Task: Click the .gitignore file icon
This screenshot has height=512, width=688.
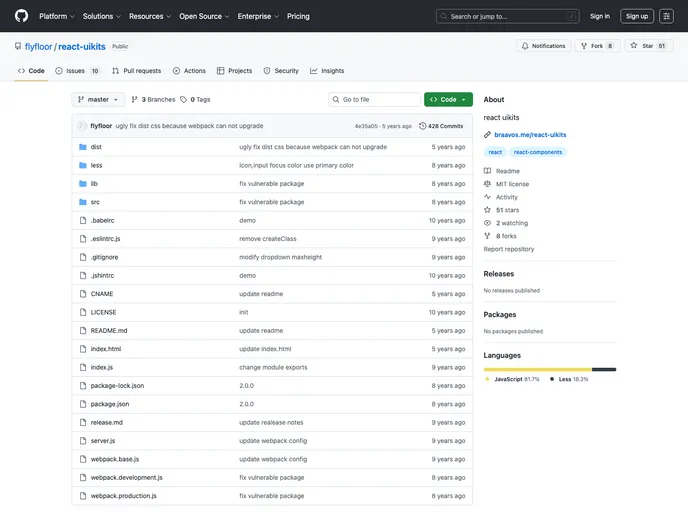Action: (82, 257)
